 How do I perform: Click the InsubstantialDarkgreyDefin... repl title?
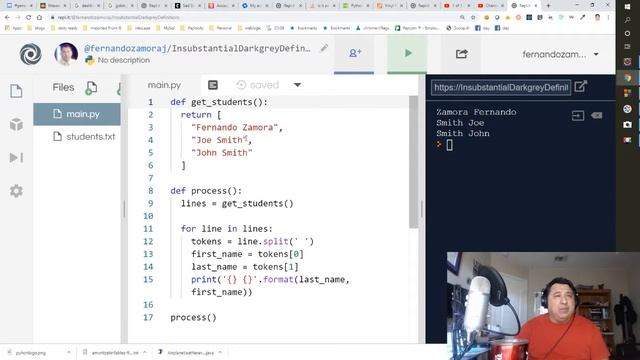pos(241,48)
